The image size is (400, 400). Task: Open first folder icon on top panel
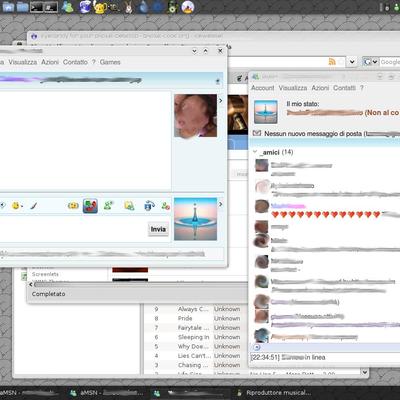click(8, 7)
